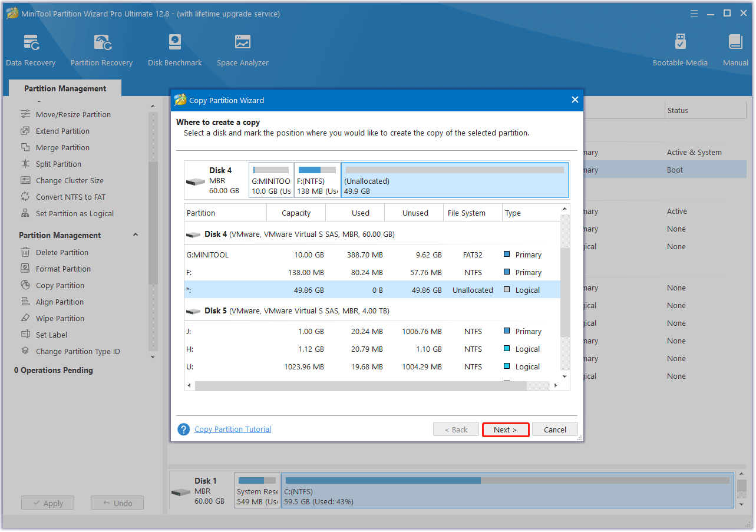Sort by Partition column header

[225, 213]
